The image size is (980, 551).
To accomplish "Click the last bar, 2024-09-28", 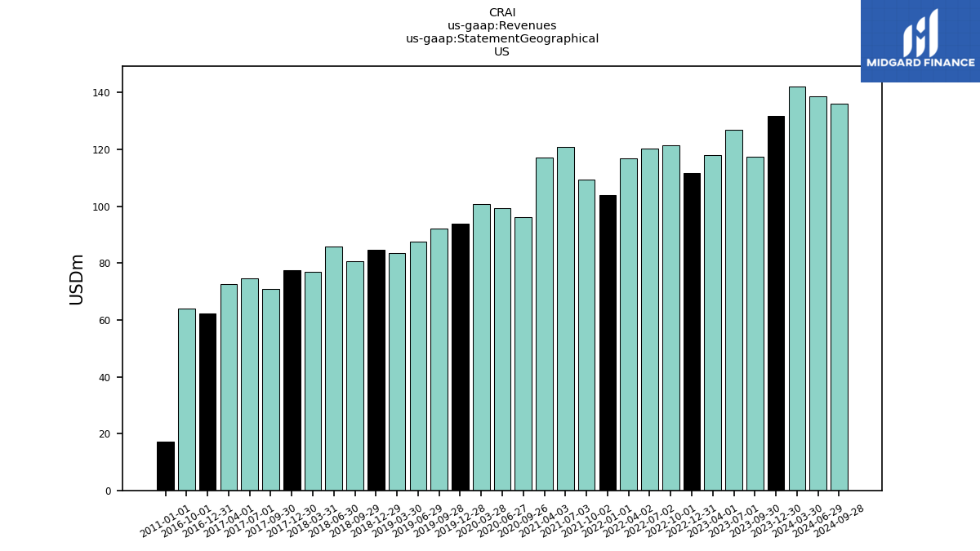I will coord(840,297).
